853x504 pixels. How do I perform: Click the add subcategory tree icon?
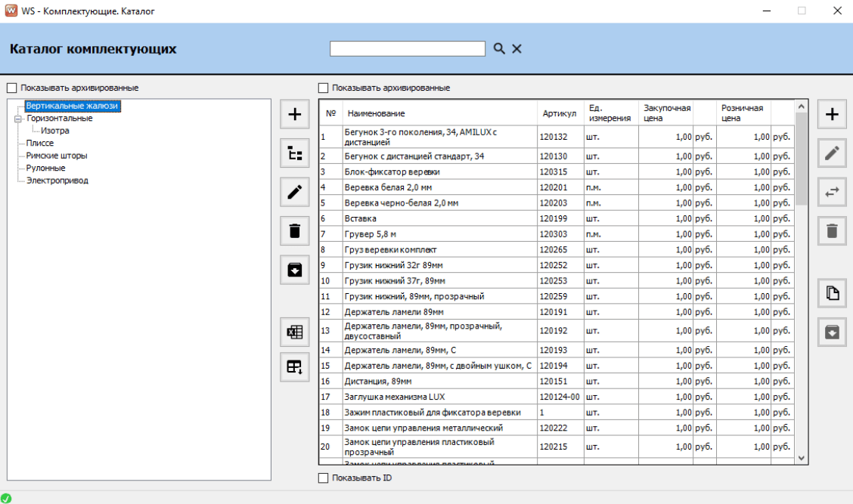coord(295,153)
